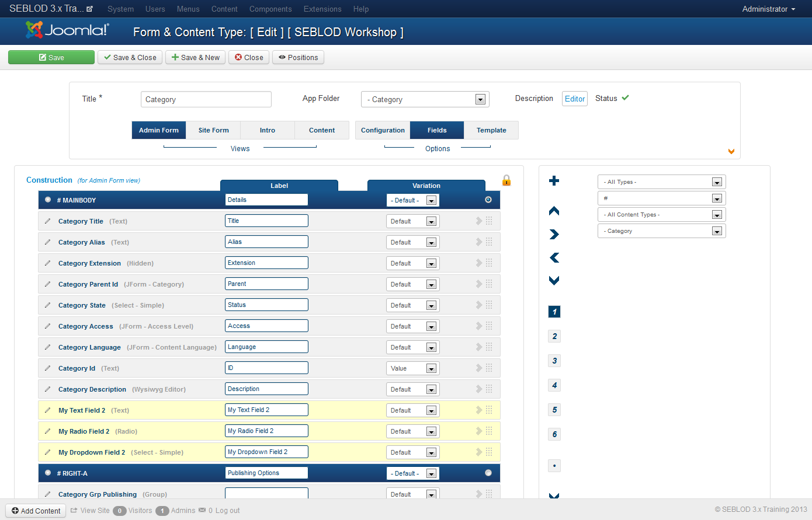Click the green Save button
Image resolution: width=812 pixels, height=520 pixels.
[51, 57]
